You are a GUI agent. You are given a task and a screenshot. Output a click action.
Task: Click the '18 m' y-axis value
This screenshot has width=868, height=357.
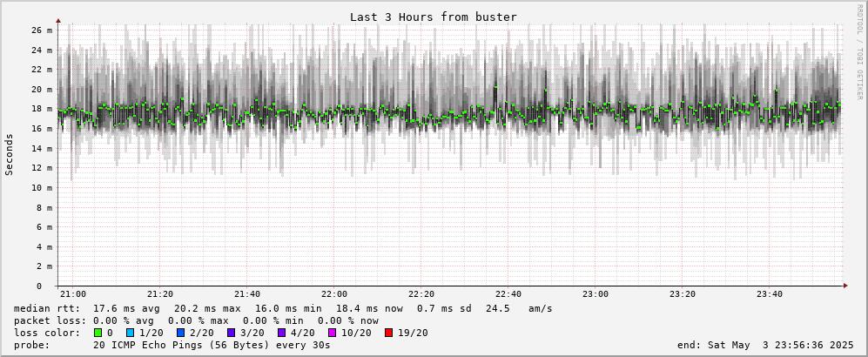tap(41, 109)
